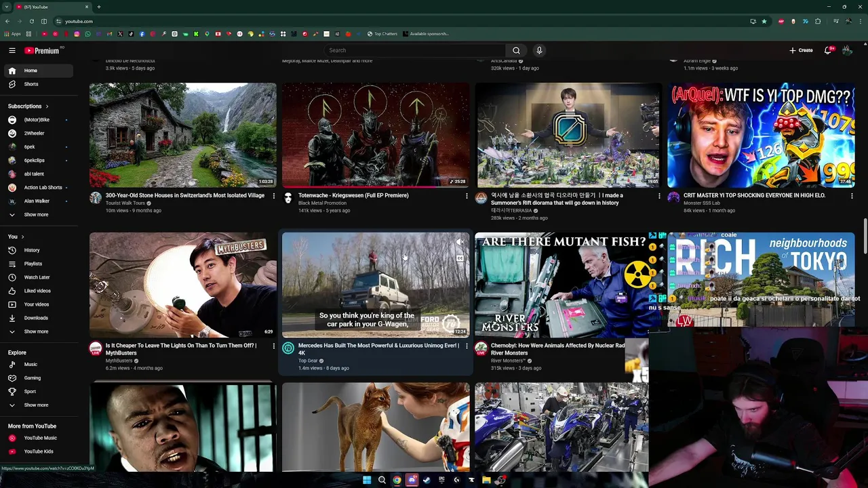Open Top Gear channel avatar
The height and width of the screenshot is (488, 868).
288,348
